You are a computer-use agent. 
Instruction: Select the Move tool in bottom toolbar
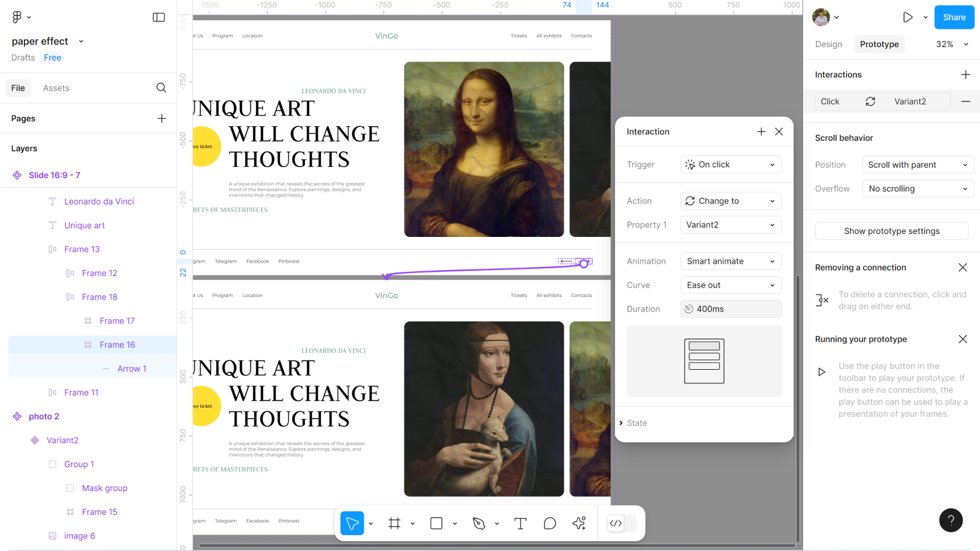(x=352, y=523)
